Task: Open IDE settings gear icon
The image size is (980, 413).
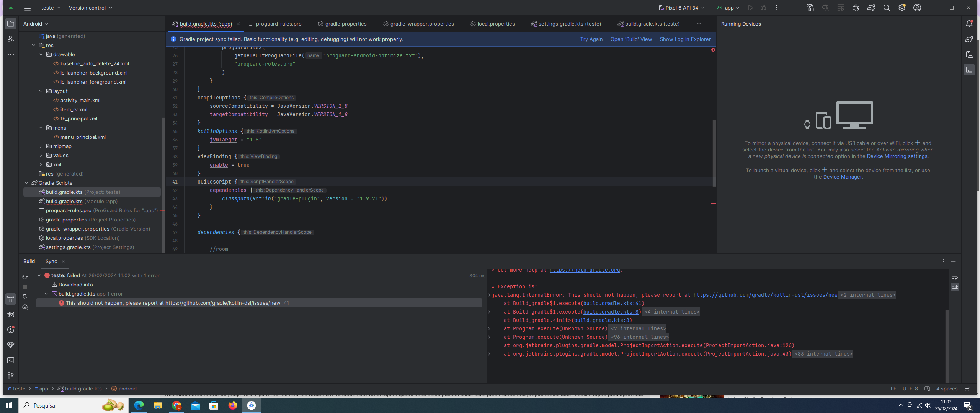Action: click(x=902, y=8)
